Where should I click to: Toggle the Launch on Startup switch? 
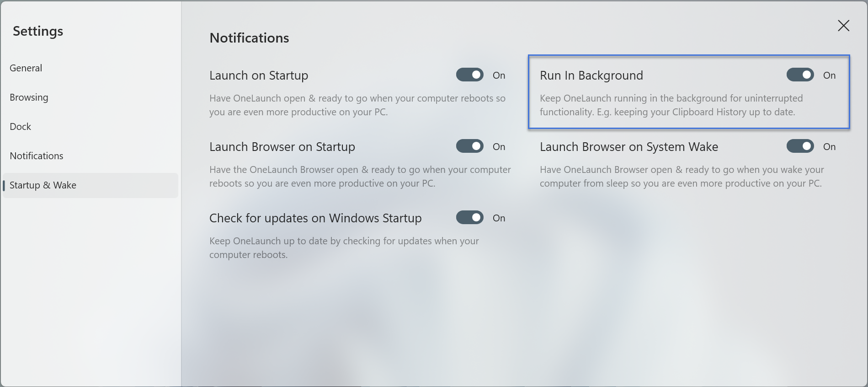pyautogui.click(x=469, y=75)
